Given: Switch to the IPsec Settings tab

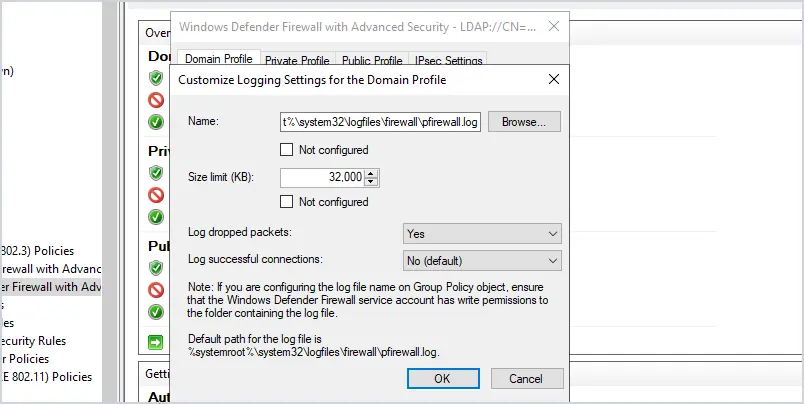Looking at the screenshot, I should pyautogui.click(x=448, y=60).
